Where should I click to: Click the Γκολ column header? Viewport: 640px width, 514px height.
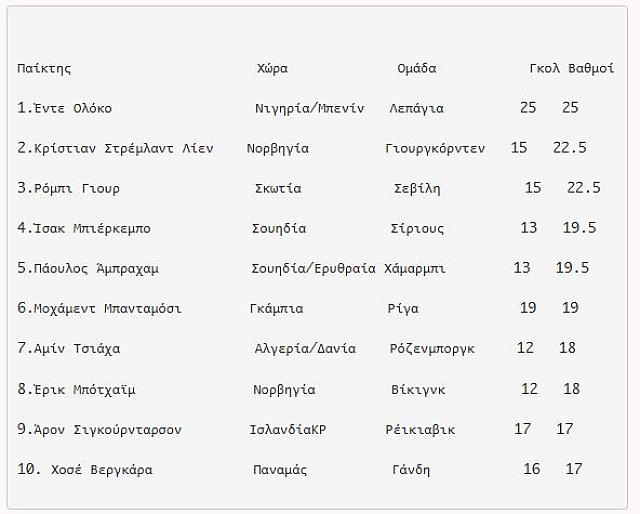[x=544, y=68]
